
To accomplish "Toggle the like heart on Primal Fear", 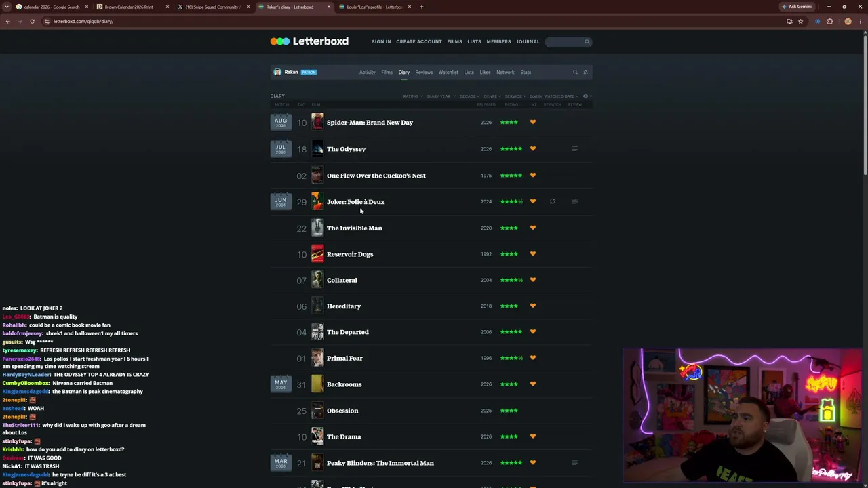I will 533,357.
